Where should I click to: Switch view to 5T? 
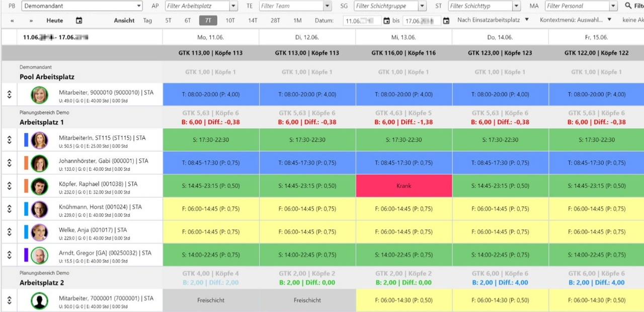tap(168, 21)
